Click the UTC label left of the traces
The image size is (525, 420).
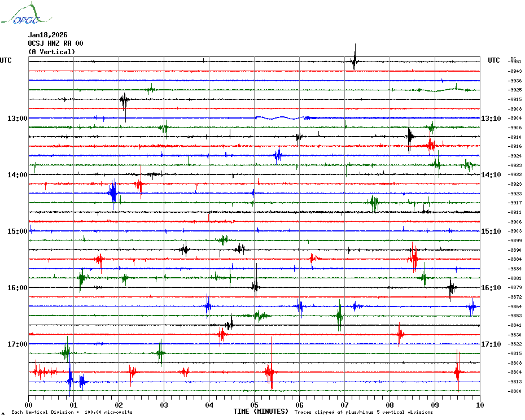[6, 60]
